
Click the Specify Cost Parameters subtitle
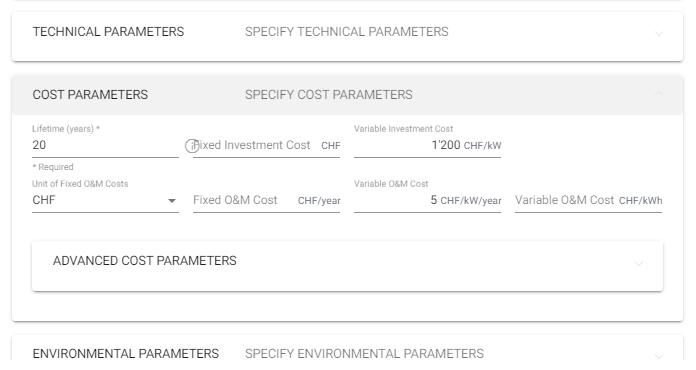328,94
